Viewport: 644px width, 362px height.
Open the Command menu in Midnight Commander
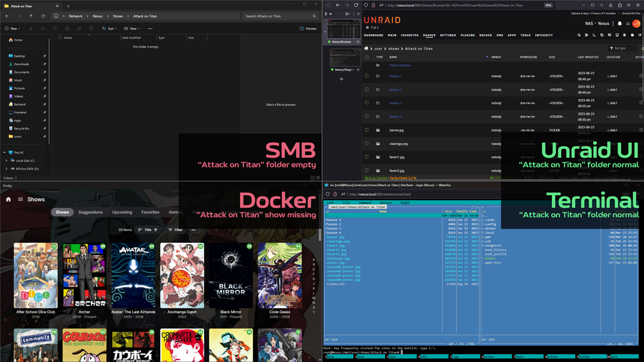pos(365,203)
